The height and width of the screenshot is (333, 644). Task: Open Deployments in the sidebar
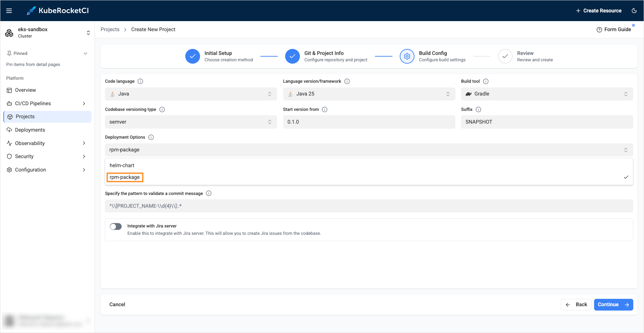pyautogui.click(x=47, y=130)
